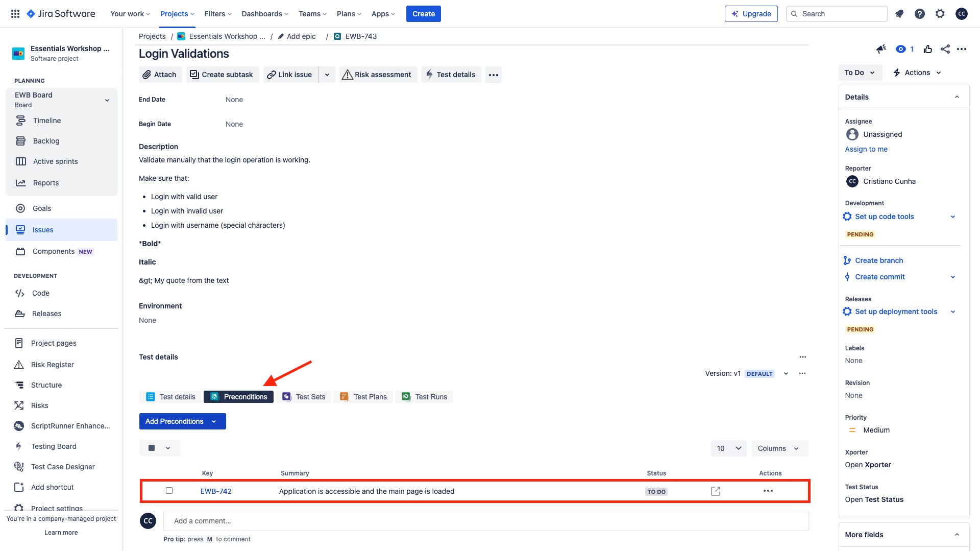Toggle the select-all checkbox above the table
The width and height of the screenshot is (980, 551).
[152, 448]
